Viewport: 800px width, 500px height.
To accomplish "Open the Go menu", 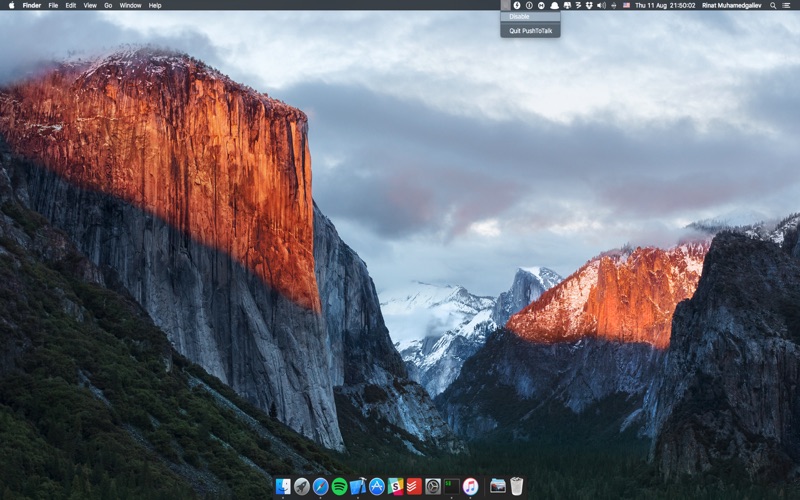I will pos(108,5).
